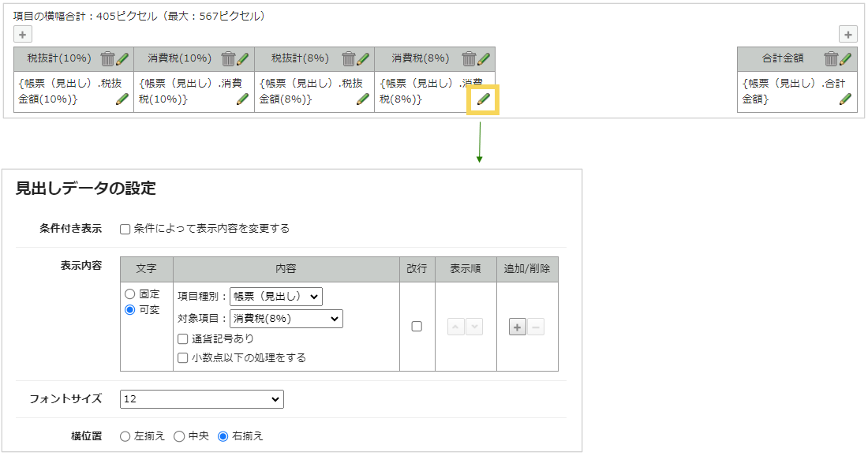Edit the 消費税(8%) header with pencil icon
This screenshot has height=456, width=868.
coord(484,59)
